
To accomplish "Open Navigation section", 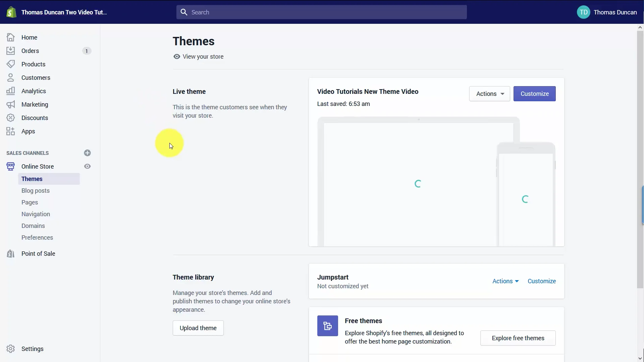I will point(36,214).
